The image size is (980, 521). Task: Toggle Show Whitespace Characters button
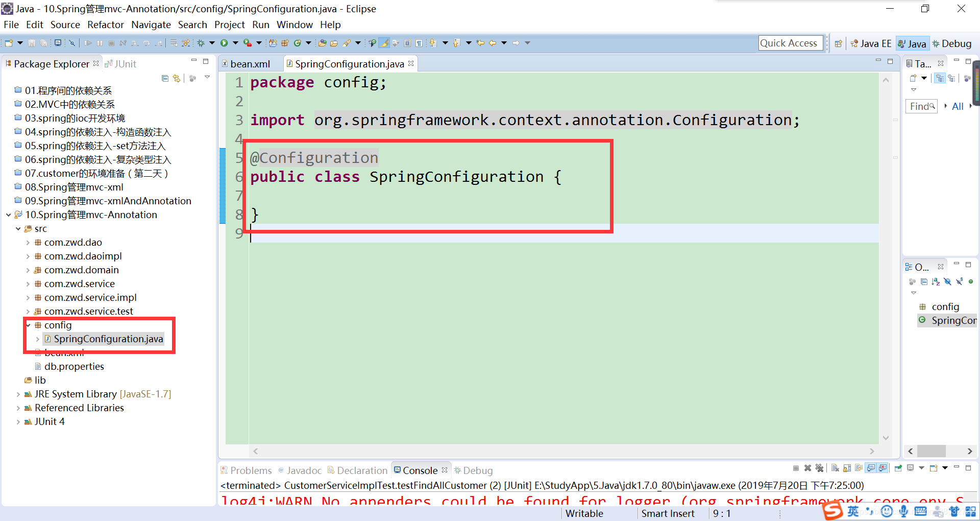pos(419,43)
